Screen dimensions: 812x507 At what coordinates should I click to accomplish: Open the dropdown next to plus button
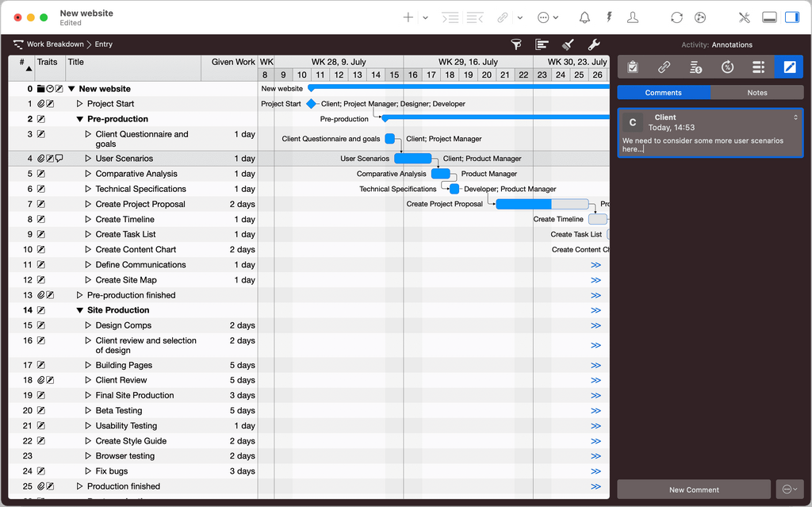coord(425,17)
